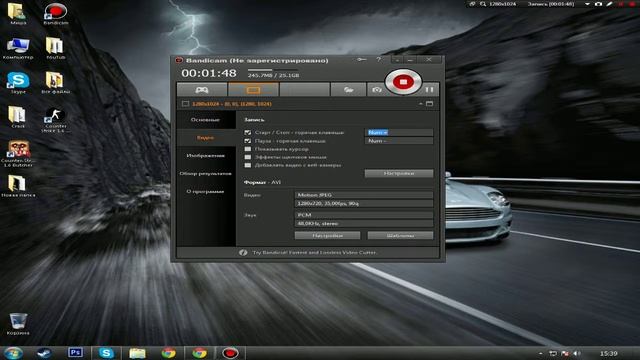
Task: Select screen rectangle recording mode
Action: [253, 89]
